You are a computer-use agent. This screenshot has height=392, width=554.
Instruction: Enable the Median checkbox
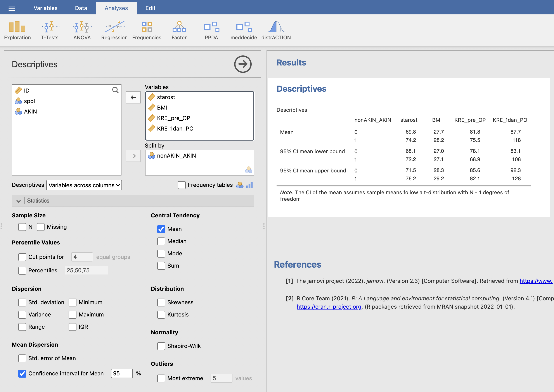point(161,241)
